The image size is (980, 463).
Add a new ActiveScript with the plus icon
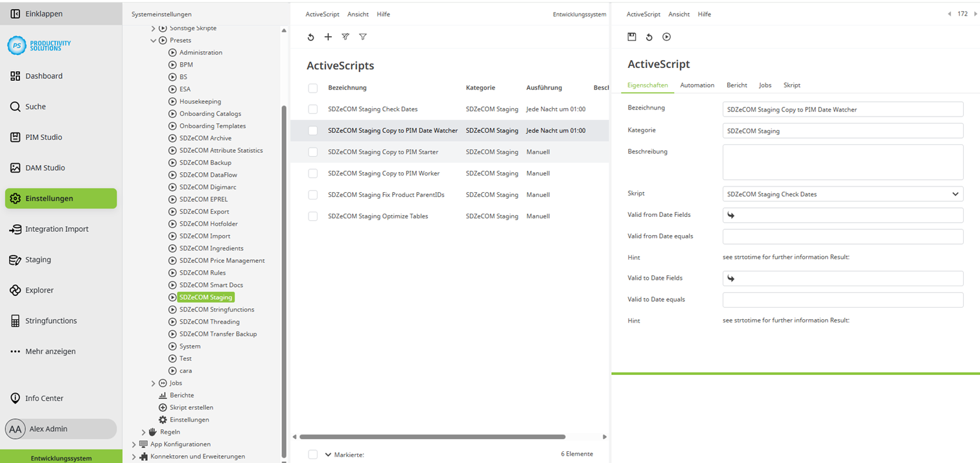328,37
